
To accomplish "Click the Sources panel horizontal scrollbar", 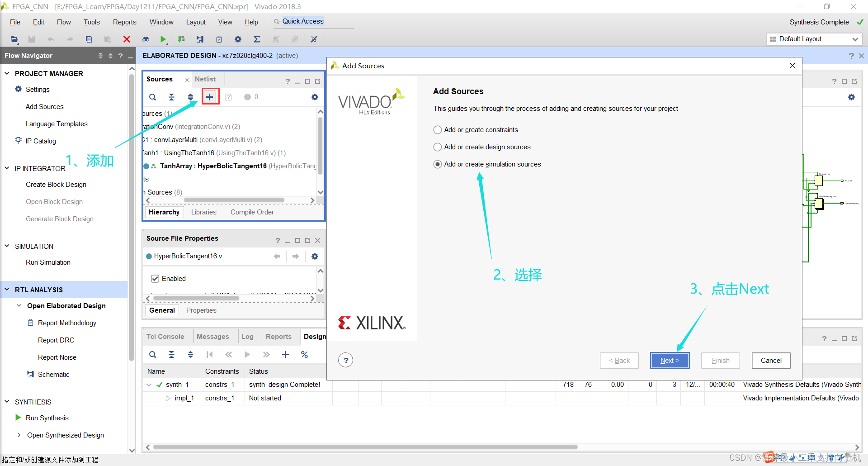I will pos(234,200).
